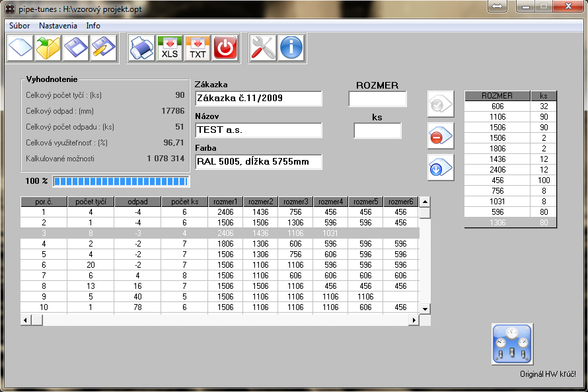Click the results table scroll-down arrow

(425, 308)
